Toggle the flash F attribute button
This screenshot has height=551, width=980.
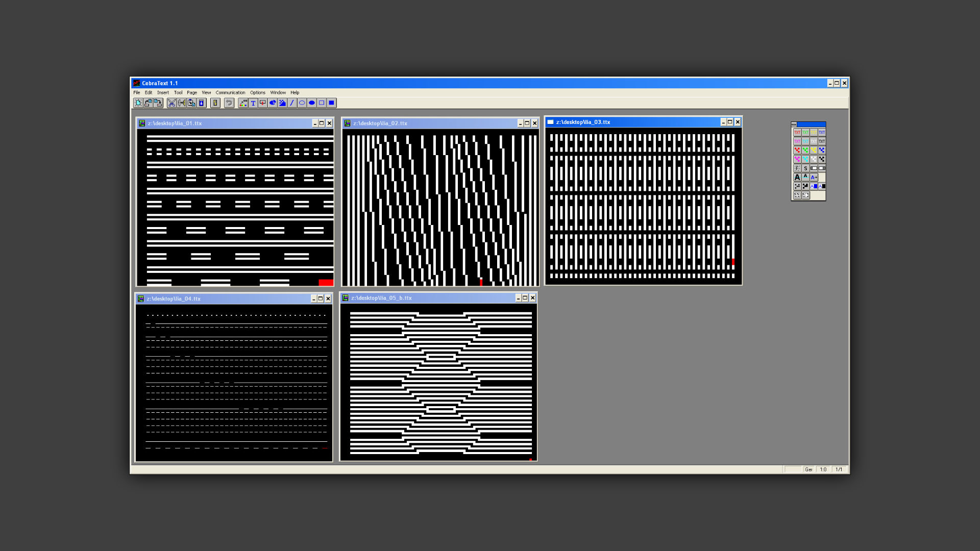pyautogui.click(x=797, y=168)
